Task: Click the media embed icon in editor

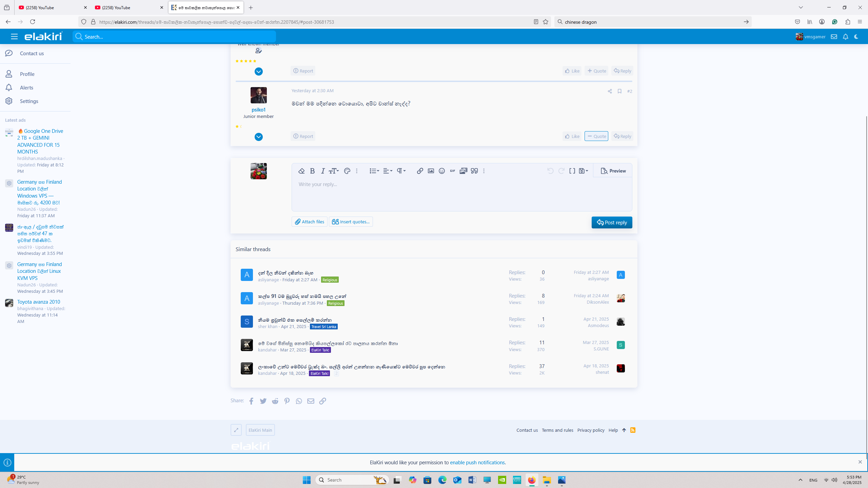Action: pos(463,171)
